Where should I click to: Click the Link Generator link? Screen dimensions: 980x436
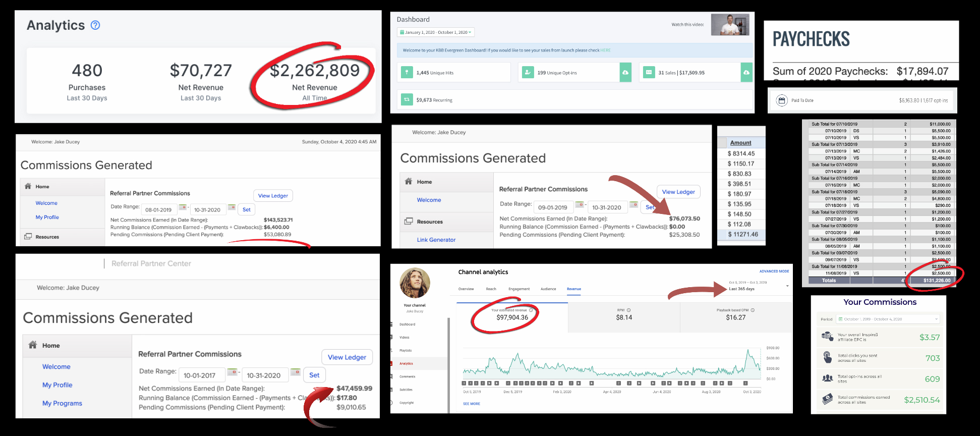pos(436,240)
